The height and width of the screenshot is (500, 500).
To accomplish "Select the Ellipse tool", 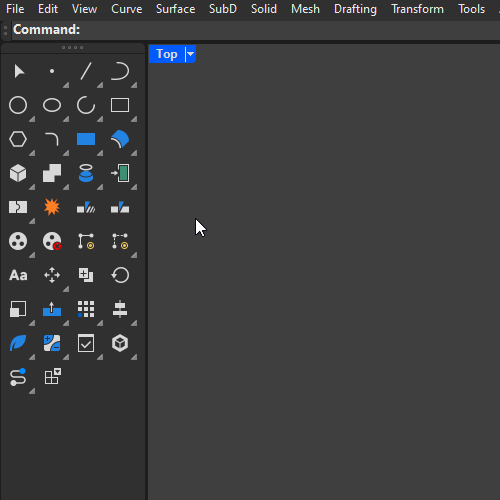I will tap(52, 105).
